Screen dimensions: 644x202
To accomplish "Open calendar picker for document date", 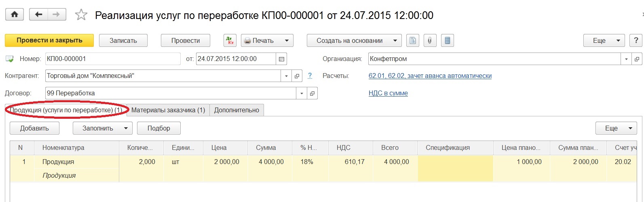I will pyautogui.click(x=281, y=59).
